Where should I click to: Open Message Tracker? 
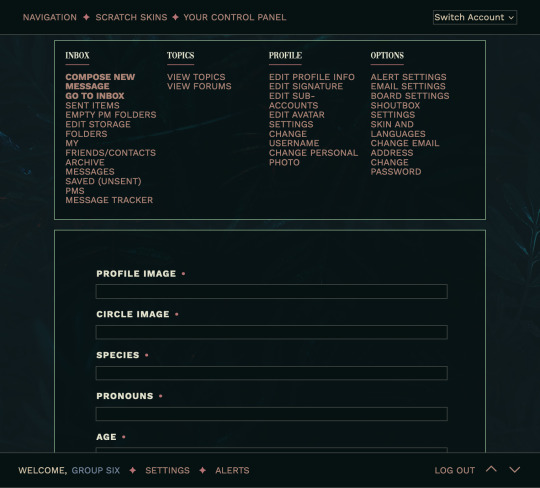pos(109,200)
